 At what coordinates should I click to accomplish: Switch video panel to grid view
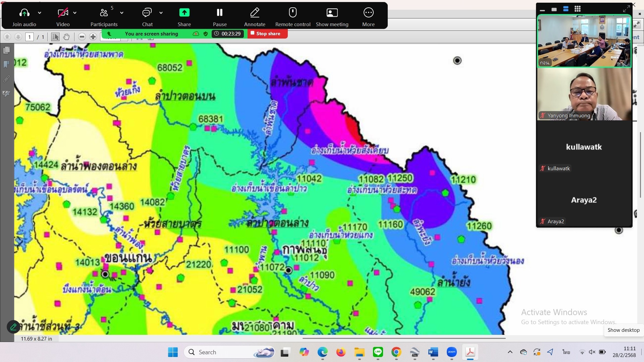pos(578,9)
